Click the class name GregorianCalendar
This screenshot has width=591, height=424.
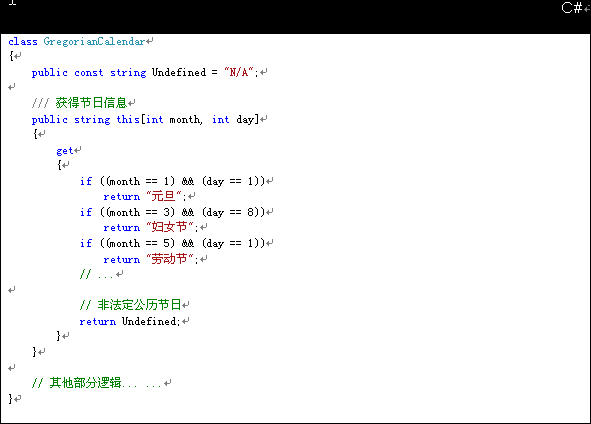(94, 41)
